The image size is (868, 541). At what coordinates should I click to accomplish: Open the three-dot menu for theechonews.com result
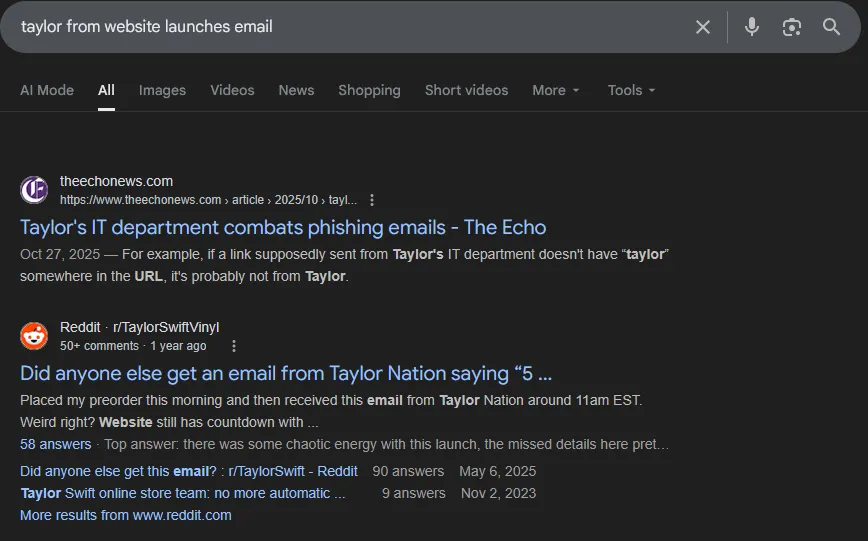(x=371, y=200)
